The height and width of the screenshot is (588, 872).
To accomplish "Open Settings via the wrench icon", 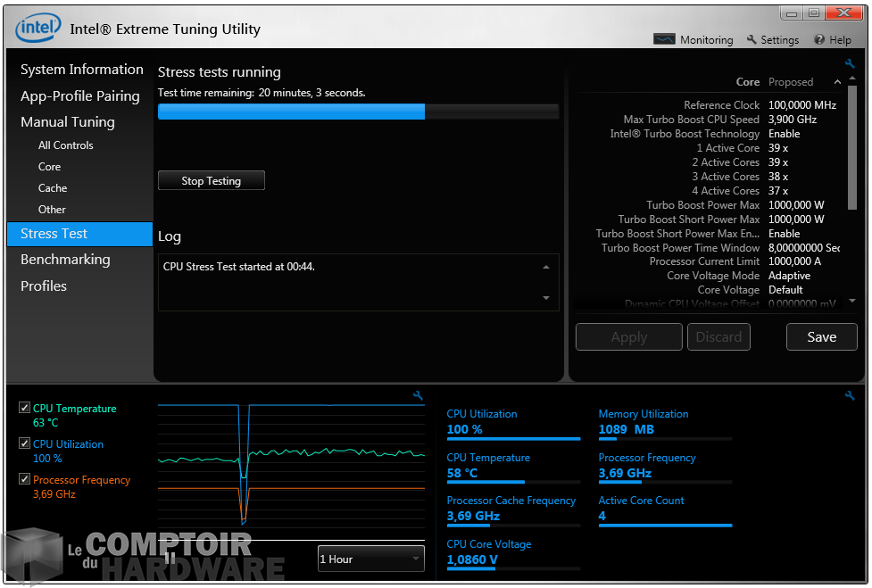I will [752, 40].
